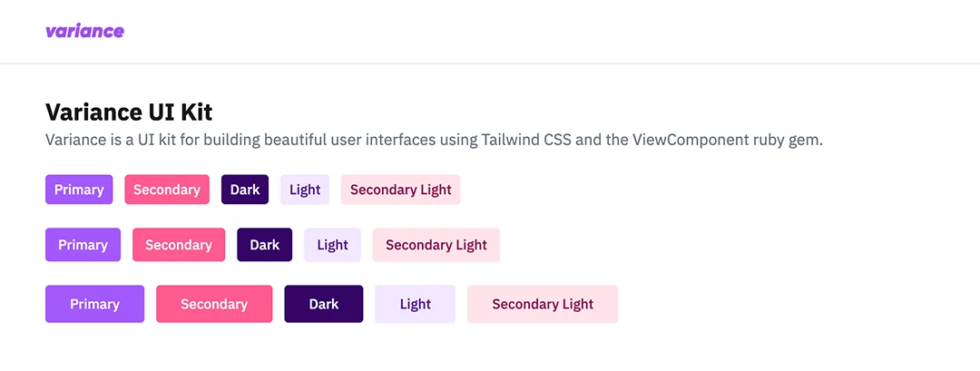Select the medium Dark button
This screenshot has height=371, width=980.
[265, 245]
